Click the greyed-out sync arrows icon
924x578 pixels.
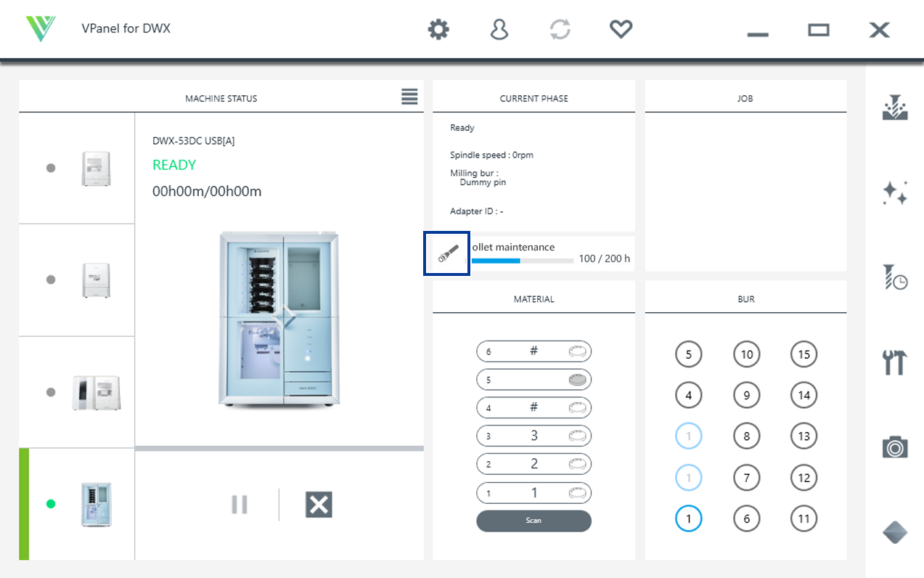pyautogui.click(x=560, y=30)
